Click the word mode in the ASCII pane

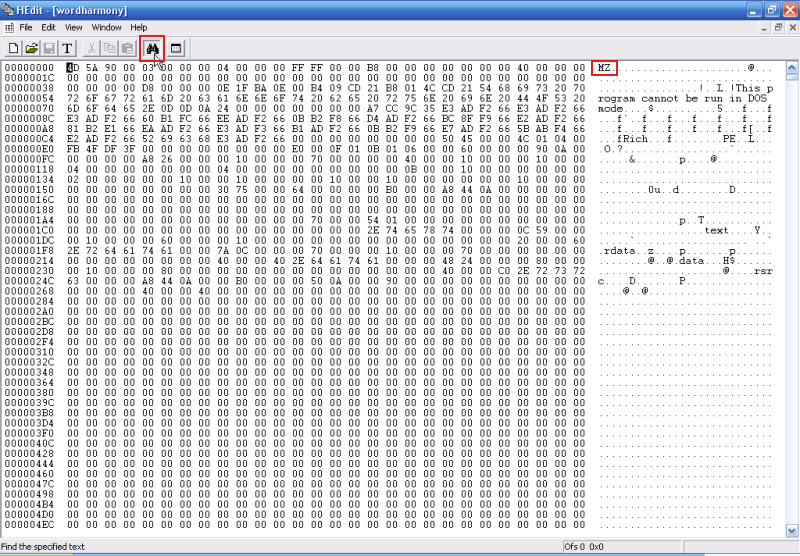tap(610, 109)
